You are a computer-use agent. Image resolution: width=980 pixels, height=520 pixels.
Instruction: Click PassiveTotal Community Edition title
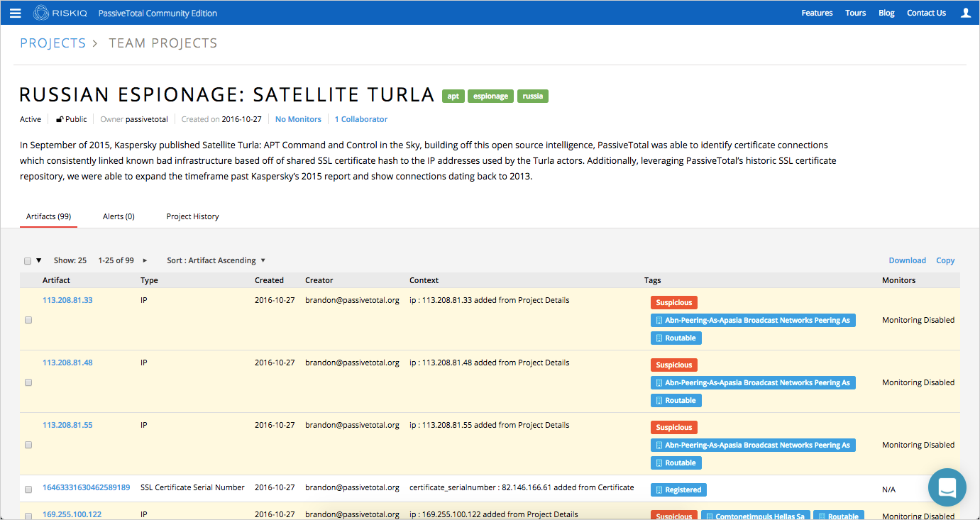pos(158,13)
